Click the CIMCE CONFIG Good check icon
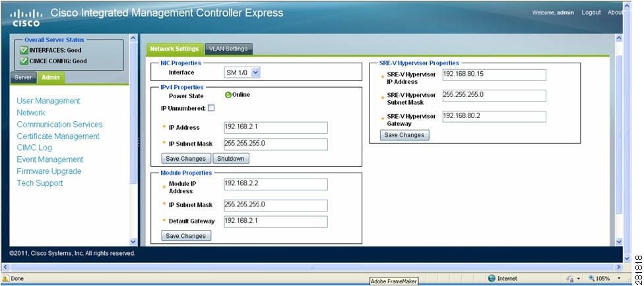Image resolution: width=644 pixels, height=286 pixels. 24,61
